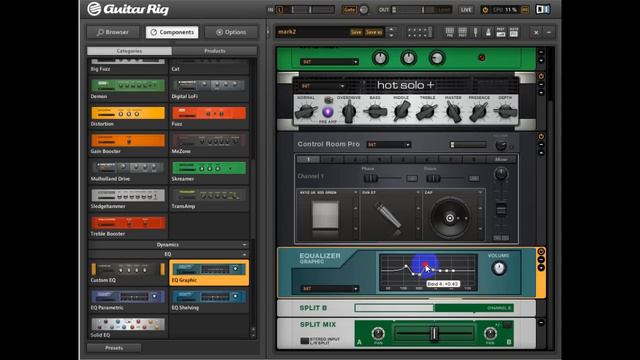Open the Mixer tab in Control Room Pro
The width and height of the screenshot is (640, 360).
pos(501,159)
